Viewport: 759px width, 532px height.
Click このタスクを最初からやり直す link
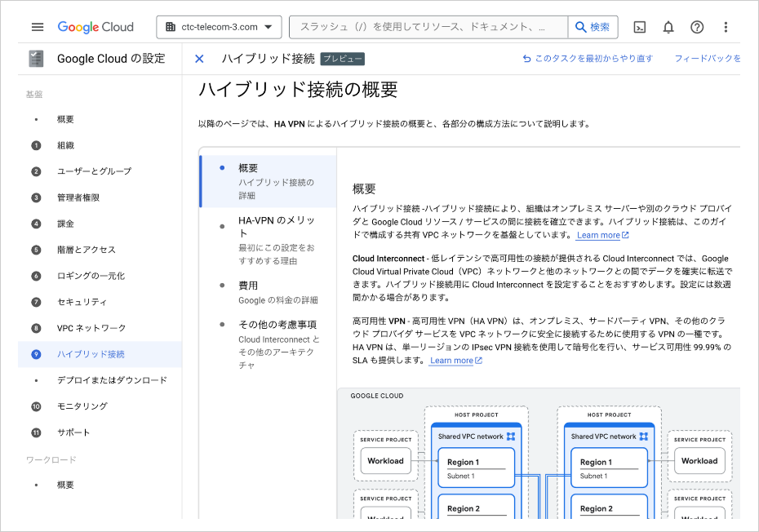588,59
